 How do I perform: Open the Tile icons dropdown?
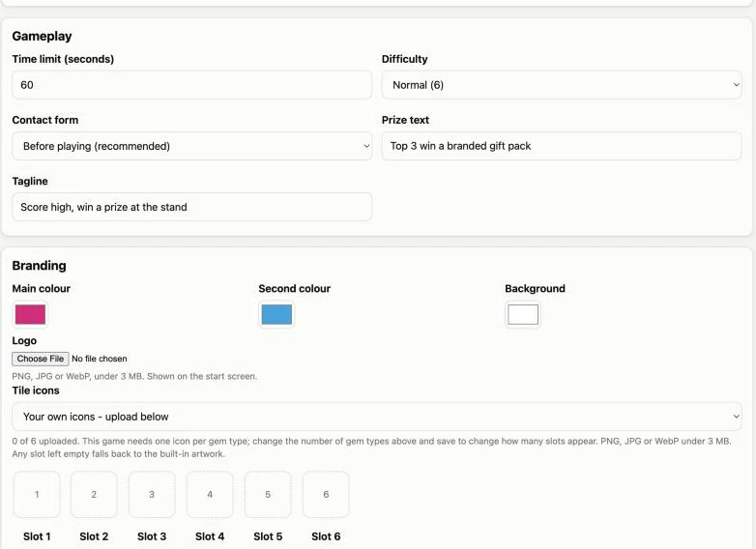[x=377, y=417]
